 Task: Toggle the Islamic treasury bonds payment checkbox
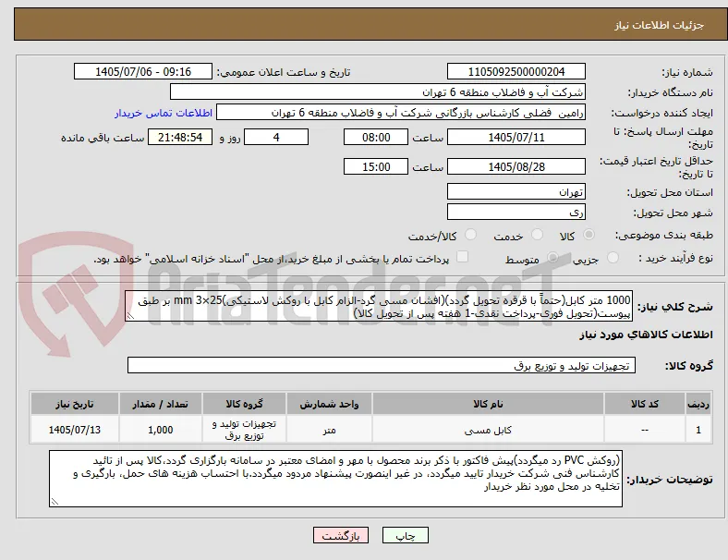pyautogui.click(x=463, y=257)
